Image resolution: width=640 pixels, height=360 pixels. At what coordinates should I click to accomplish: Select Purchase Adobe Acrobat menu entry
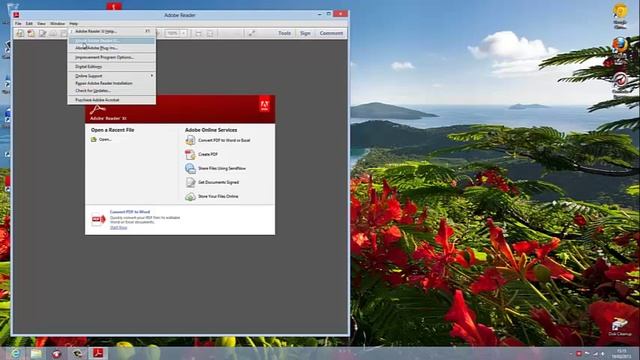tap(111, 100)
